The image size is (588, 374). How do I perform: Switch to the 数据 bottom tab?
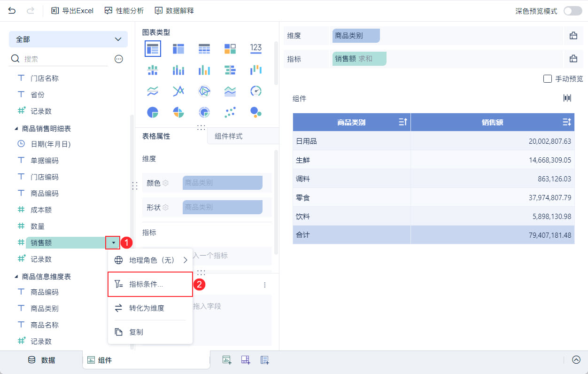pos(41,360)
